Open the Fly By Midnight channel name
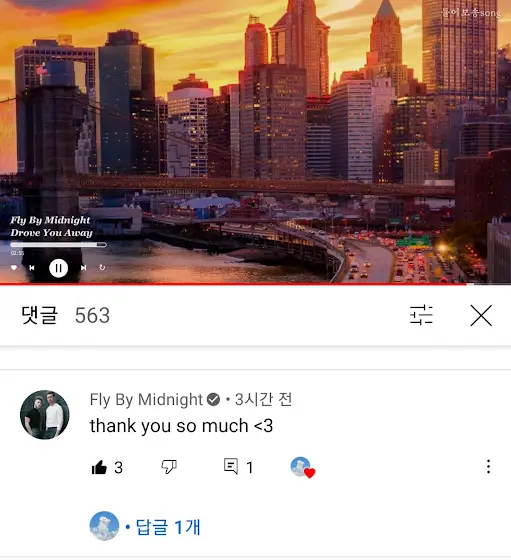The width and height of the screenshot is (511, 560). (x=146, y=399)
